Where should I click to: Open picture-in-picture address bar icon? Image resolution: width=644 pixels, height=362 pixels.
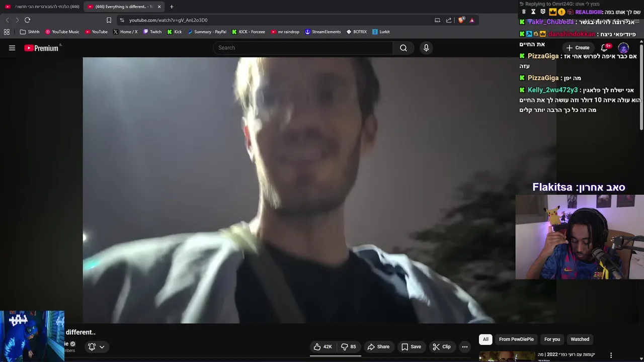437,20
